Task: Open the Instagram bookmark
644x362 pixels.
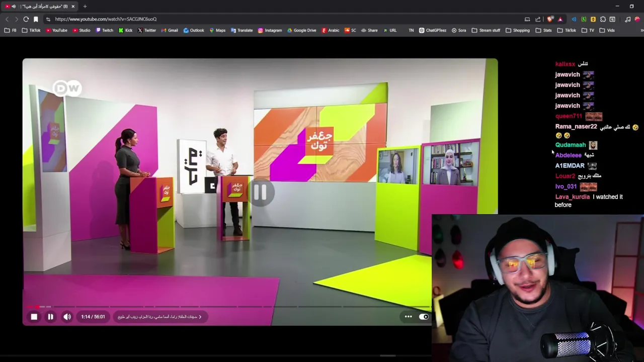Action: (x=270, y=30)
